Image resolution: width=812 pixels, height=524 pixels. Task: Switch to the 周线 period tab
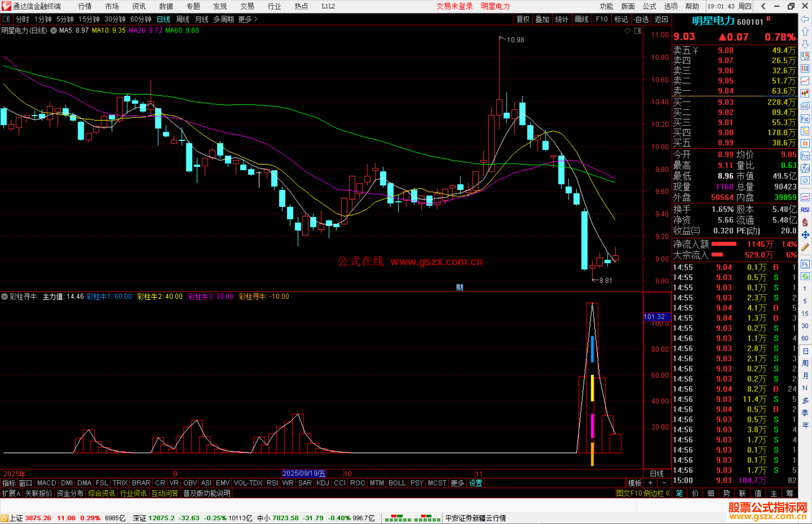[x=183, y=19]
